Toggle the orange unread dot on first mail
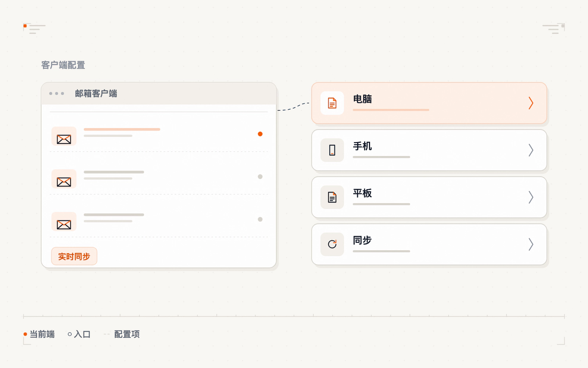 click(x=260, y=134)
